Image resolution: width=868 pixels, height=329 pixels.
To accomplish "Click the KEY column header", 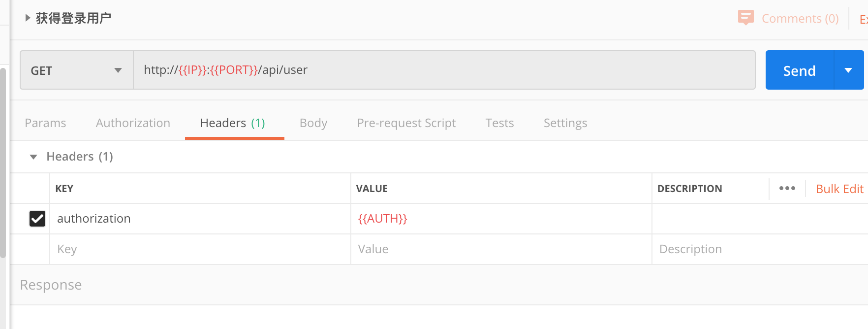I will coord(64,189).
